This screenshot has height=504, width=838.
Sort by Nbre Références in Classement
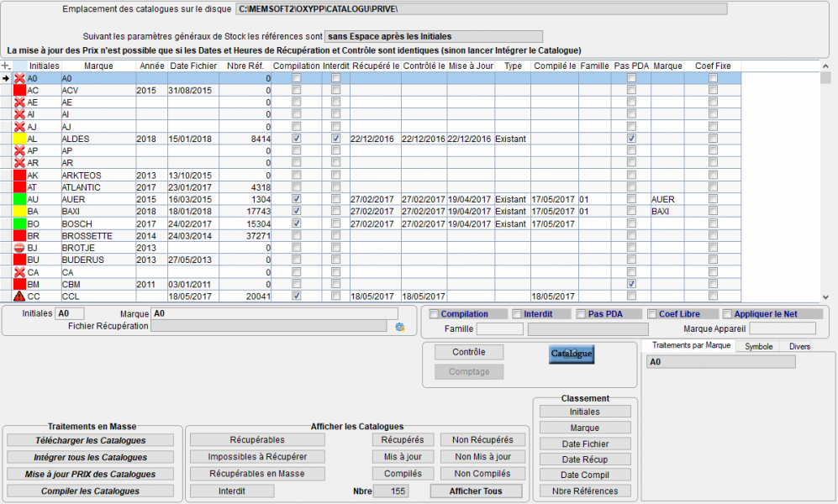[x=585, y=491]
